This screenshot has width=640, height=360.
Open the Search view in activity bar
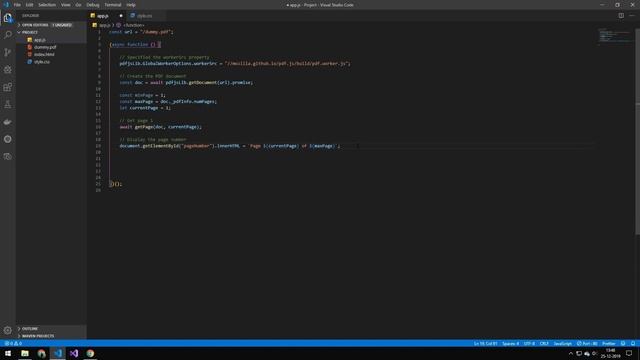click(x=8, y=35)
